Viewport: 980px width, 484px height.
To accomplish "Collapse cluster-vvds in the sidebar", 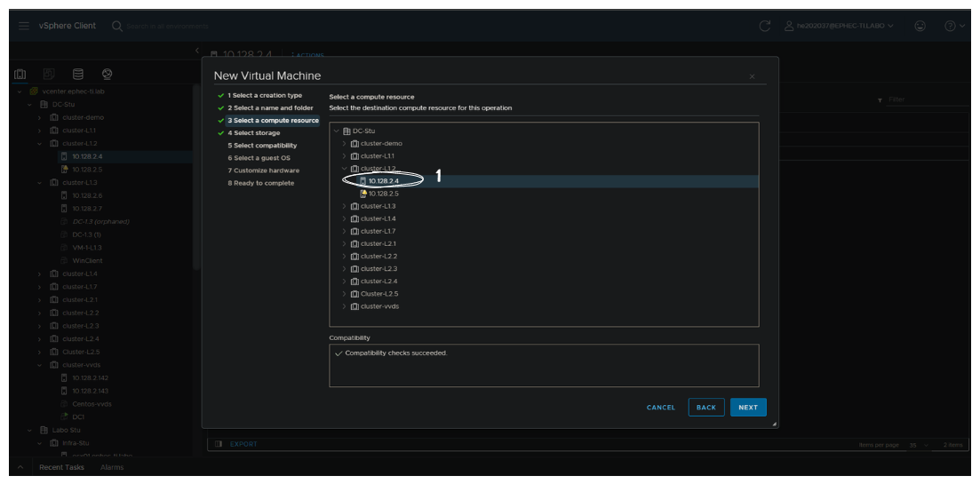I will click(x=39, y=365).
